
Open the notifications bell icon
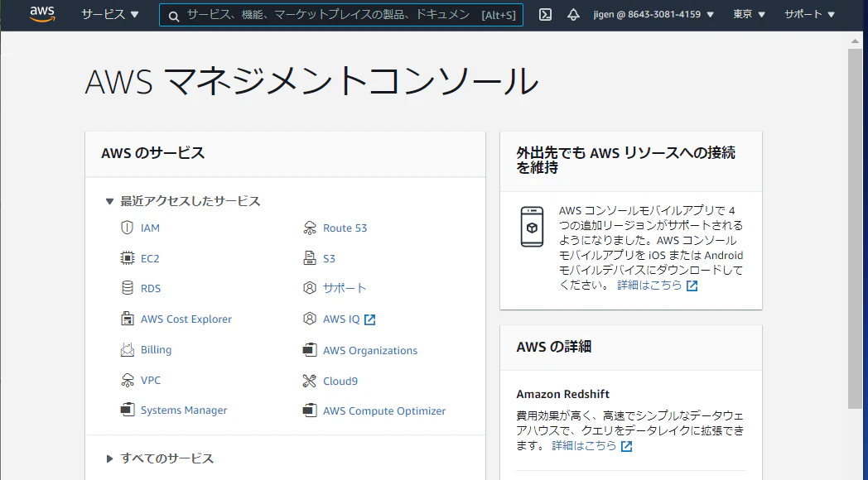tap(573, 15)
